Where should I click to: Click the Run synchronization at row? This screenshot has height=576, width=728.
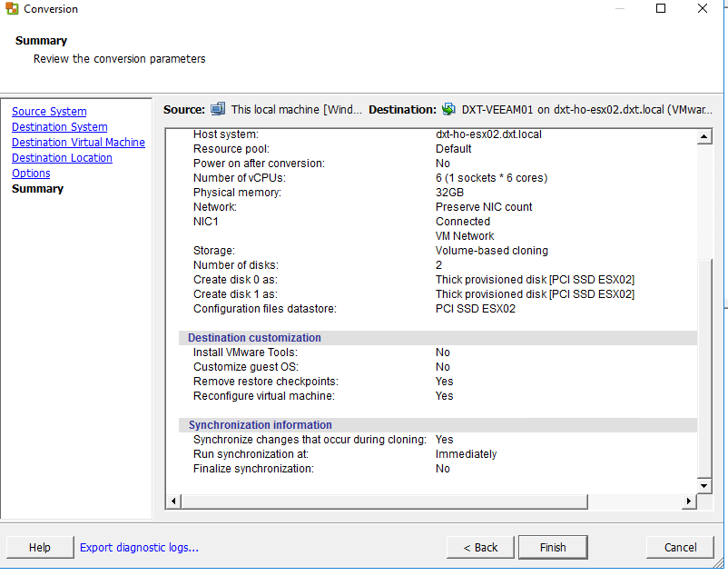pyautogui.click(x=437, y=454)
